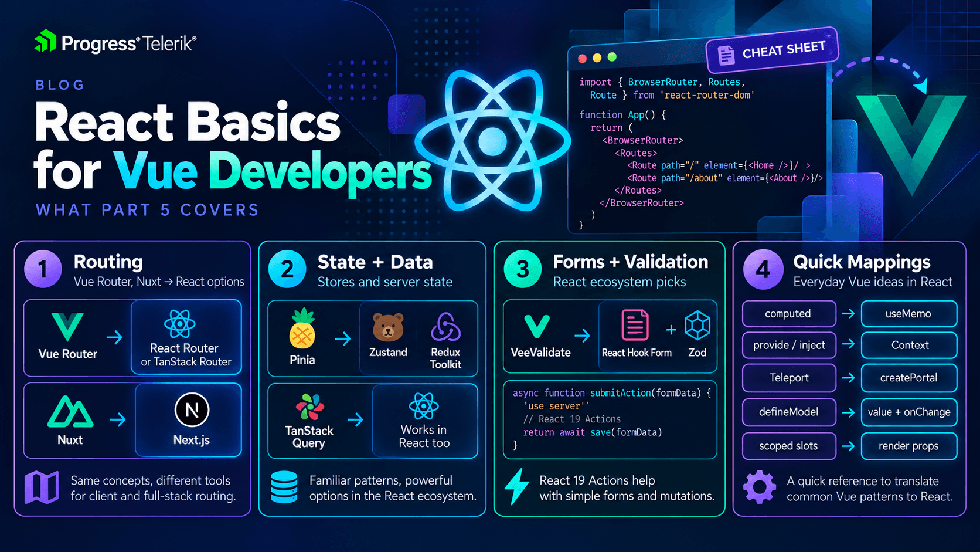Click the map icon in Routing card

pos(42,487)
